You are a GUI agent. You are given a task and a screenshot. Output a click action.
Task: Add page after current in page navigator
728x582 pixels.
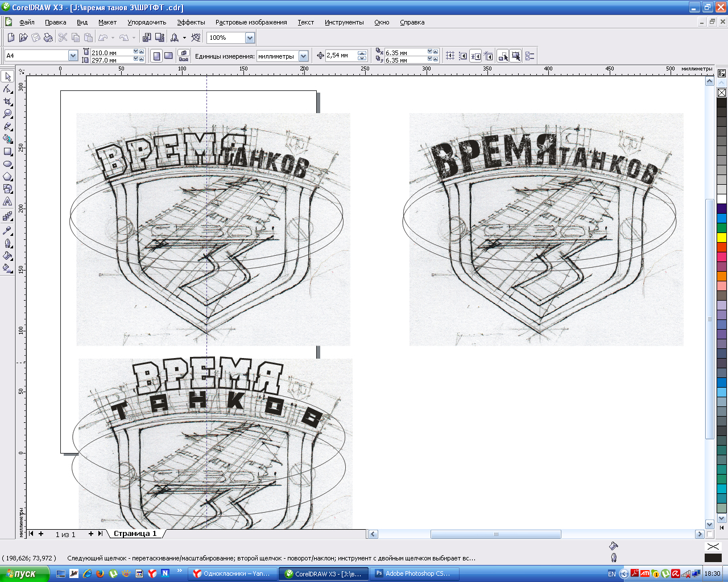[x=90, y=534]
